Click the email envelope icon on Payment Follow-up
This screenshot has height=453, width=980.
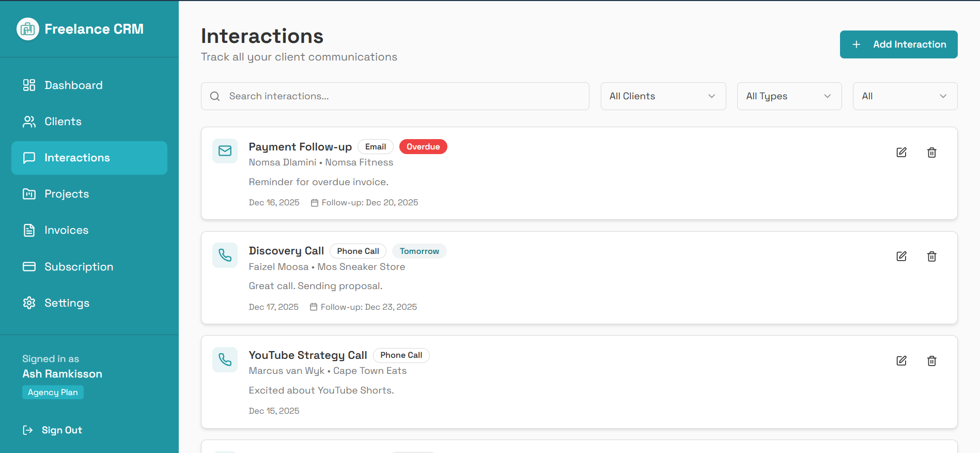[225, 151]
